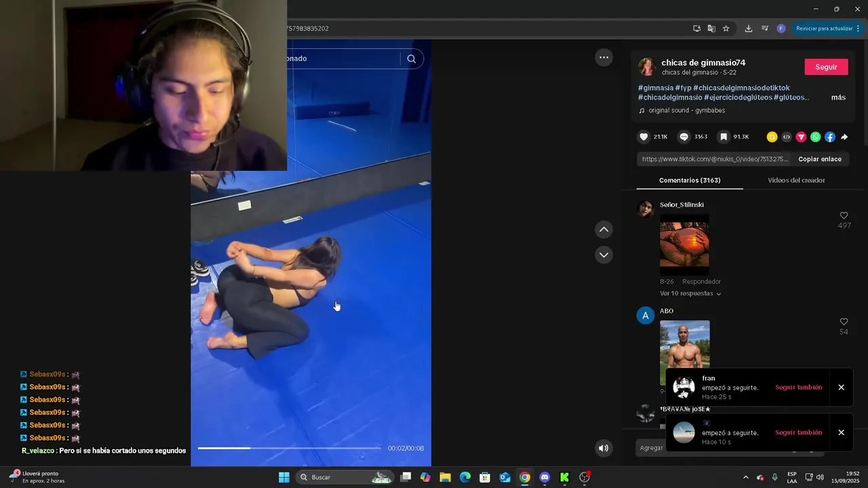868x488 pixels.
Task: Click Seguir también for fran notification
Action: (798, 388)
